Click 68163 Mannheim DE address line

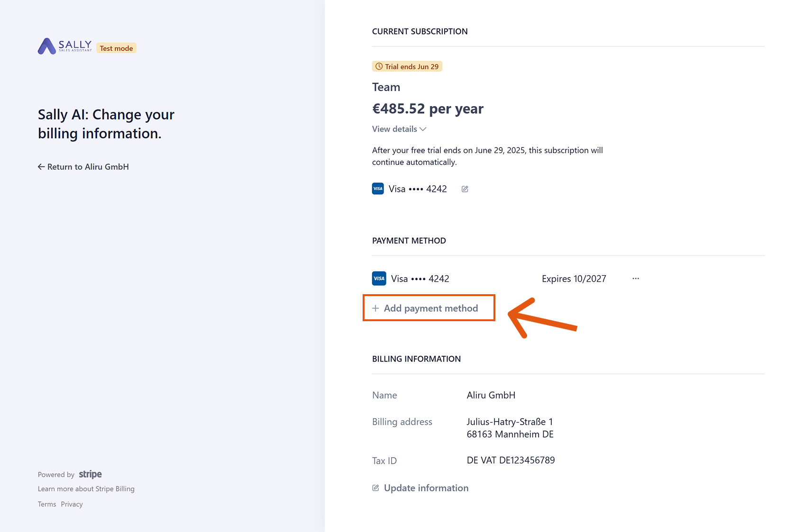[x=510, y=434]
